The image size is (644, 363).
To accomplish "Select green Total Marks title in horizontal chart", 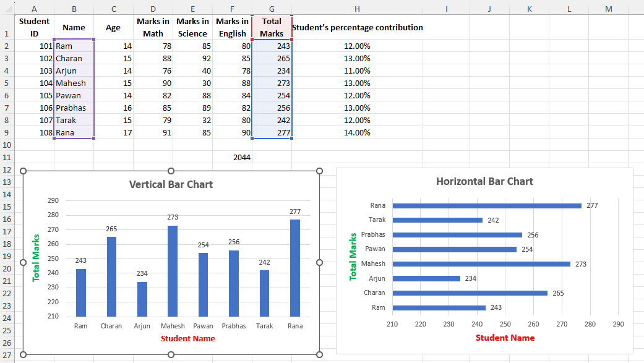I will [353, 257].
